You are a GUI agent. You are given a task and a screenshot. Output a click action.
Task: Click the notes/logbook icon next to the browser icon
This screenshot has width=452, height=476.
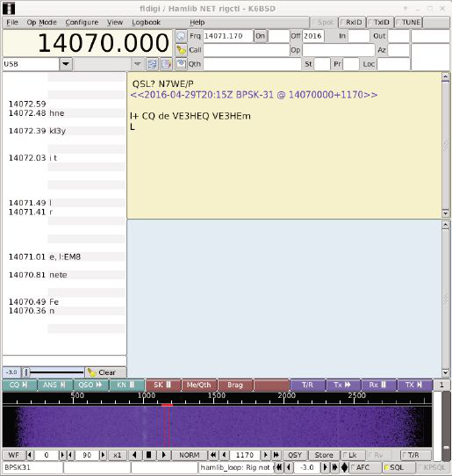(166, 64)
